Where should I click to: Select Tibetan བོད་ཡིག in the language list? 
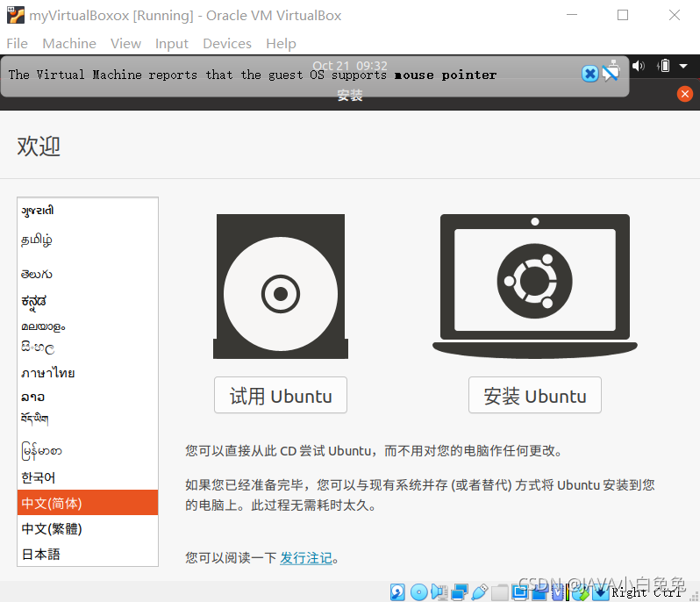coord(88,419)
